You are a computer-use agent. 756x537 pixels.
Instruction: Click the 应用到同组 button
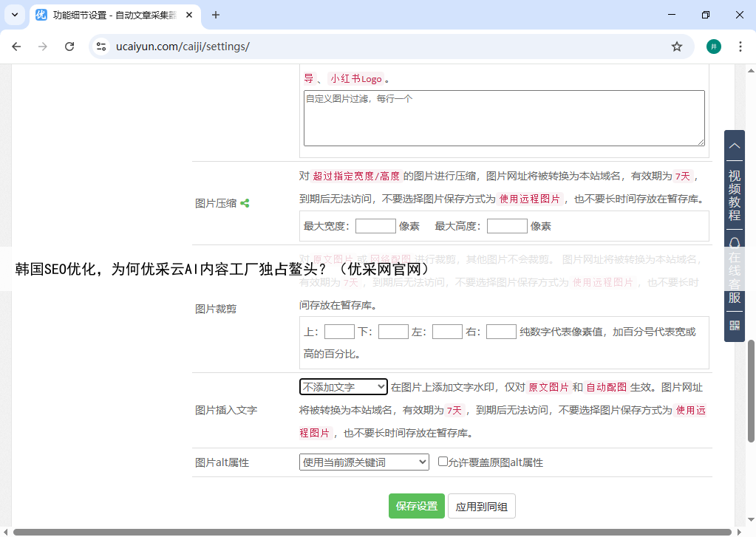click(x=481, y=506)
